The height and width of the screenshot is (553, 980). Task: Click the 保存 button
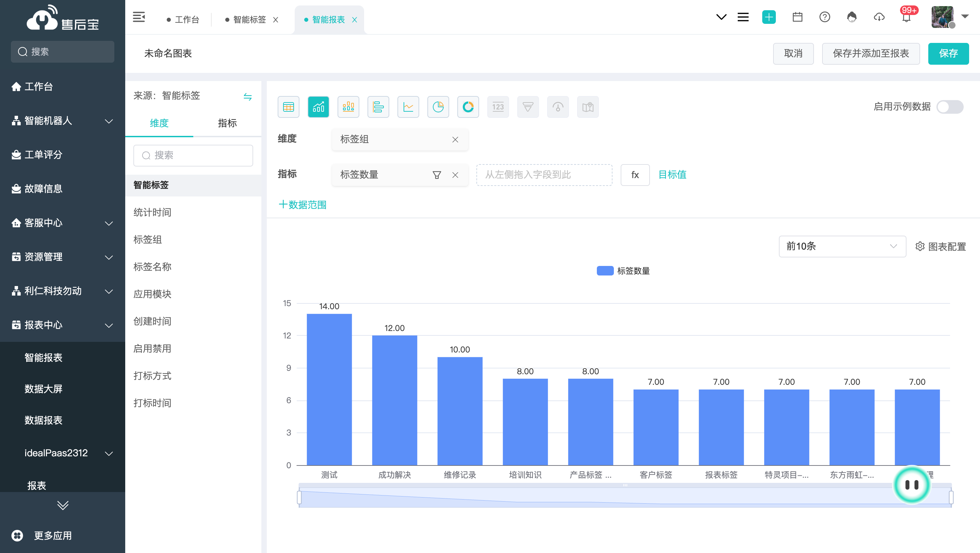click(948, 54)
